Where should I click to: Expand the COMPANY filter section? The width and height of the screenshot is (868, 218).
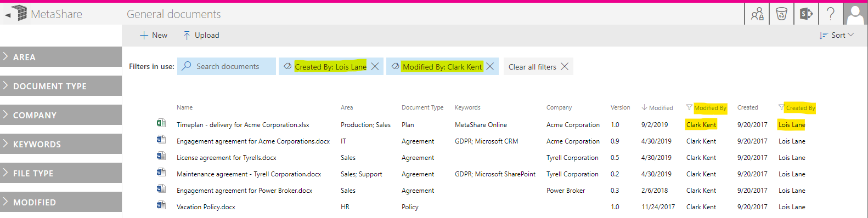point(61,115)
